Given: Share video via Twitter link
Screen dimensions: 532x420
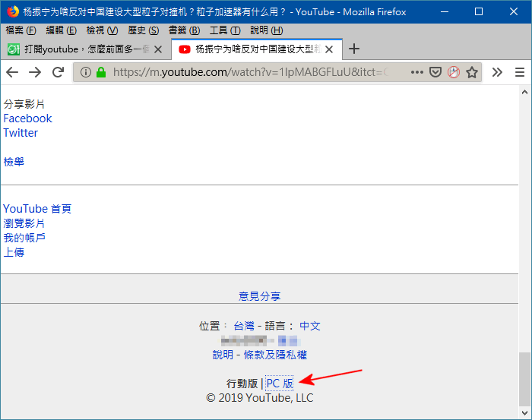Looking at the screenshot, I should 21,133.
